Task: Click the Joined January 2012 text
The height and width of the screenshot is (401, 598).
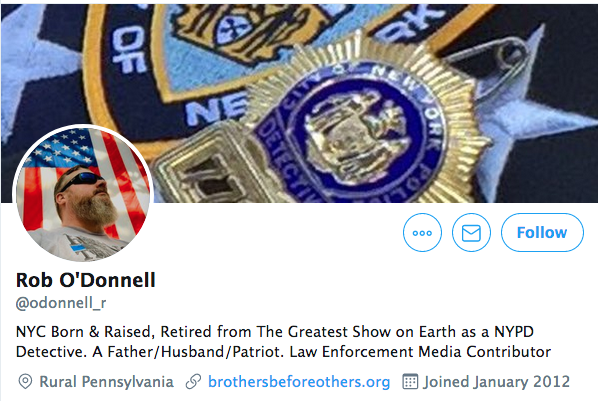Action: 497,382
